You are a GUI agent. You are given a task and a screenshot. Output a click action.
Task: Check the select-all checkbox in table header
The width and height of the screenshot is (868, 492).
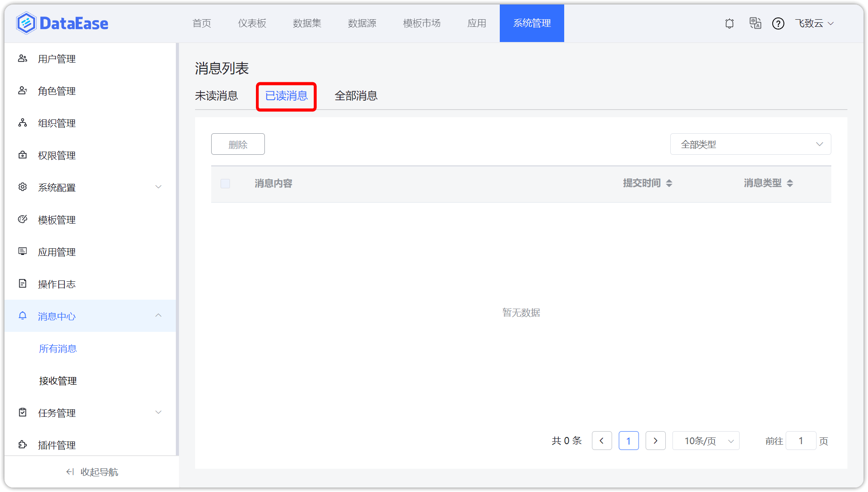point(225,183)
